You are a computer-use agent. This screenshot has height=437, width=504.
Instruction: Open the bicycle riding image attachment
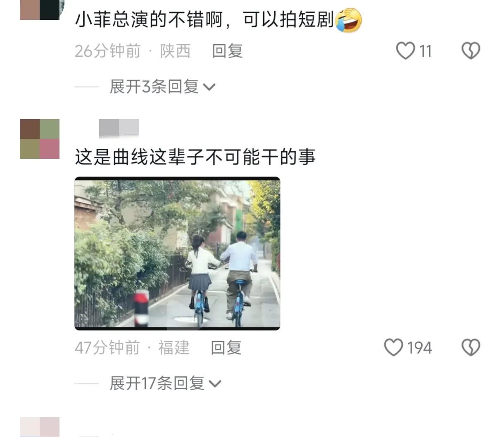(x=177, y=253)
